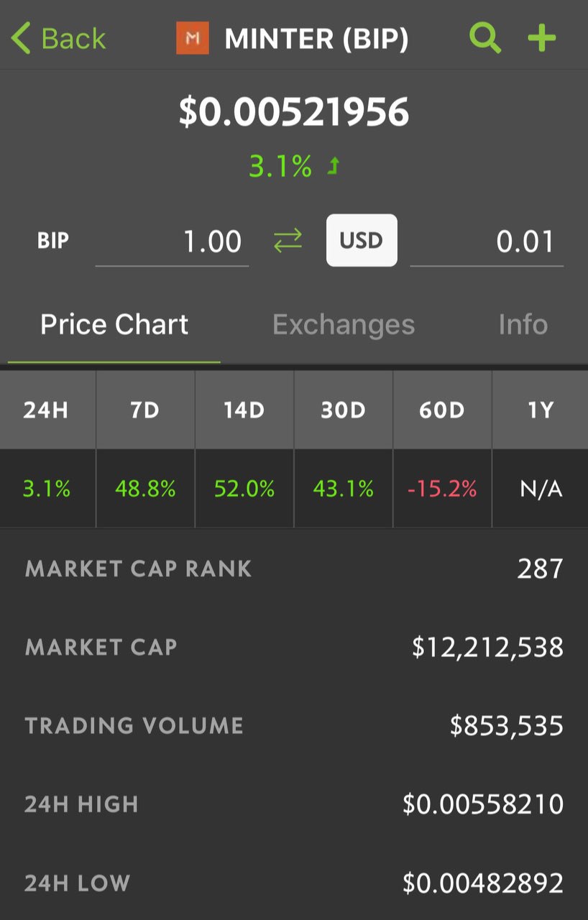The width and height of the screenshot is (588, 920).
Task: Tap the green back chevron arrow
Action: pos(21,38)
